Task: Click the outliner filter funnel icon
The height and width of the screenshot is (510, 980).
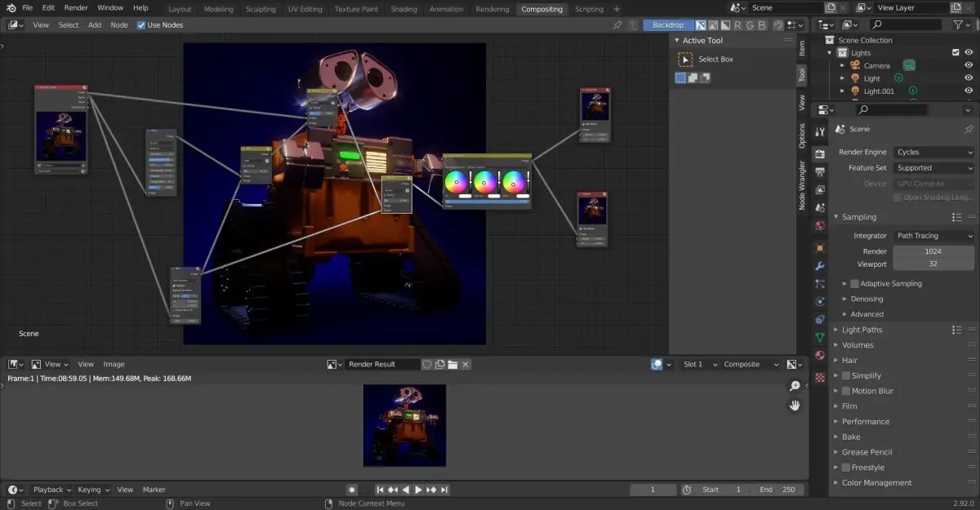Action: (959, 25)
